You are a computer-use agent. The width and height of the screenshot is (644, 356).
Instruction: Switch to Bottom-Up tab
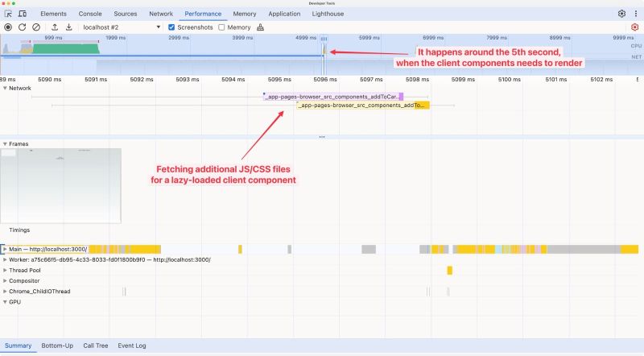pyautogui.click(x=57, y=346)
